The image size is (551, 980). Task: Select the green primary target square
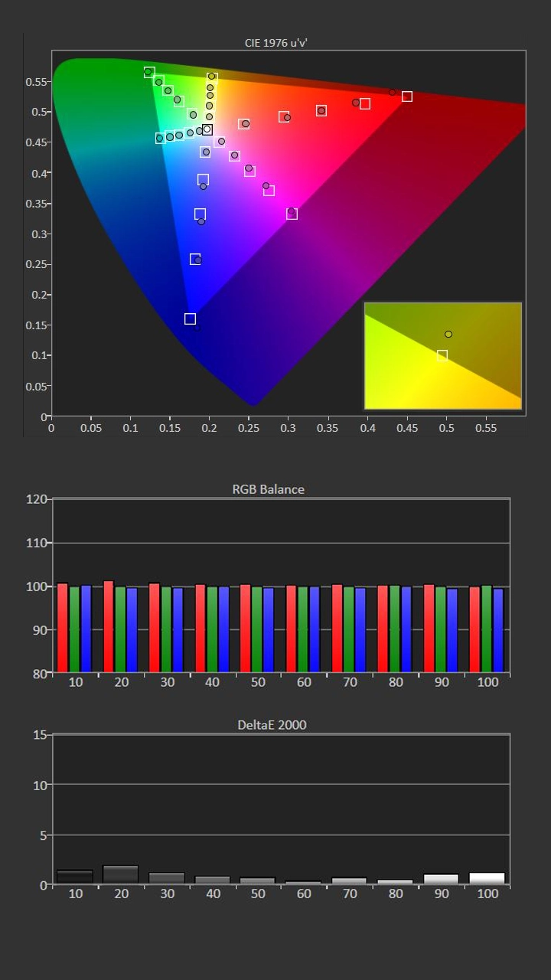(x=149, y=72)
